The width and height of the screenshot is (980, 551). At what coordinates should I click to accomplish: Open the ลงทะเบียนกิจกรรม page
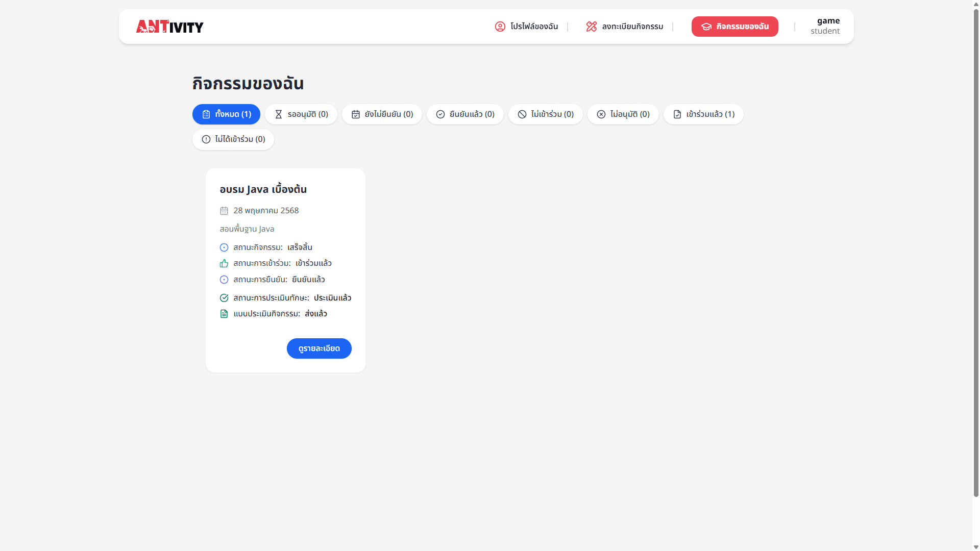625,27
